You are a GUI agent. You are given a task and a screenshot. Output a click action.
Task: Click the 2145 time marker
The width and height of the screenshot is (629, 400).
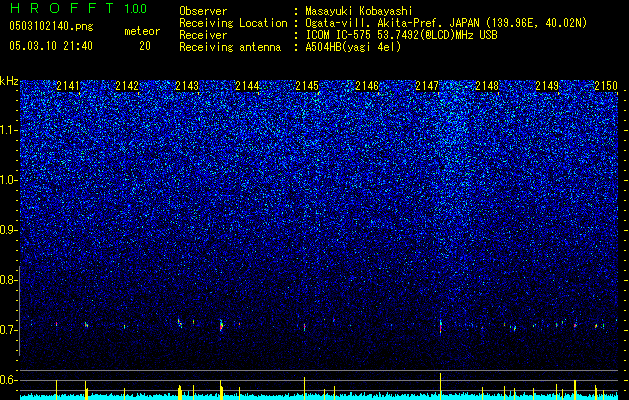tap(307, 85)
